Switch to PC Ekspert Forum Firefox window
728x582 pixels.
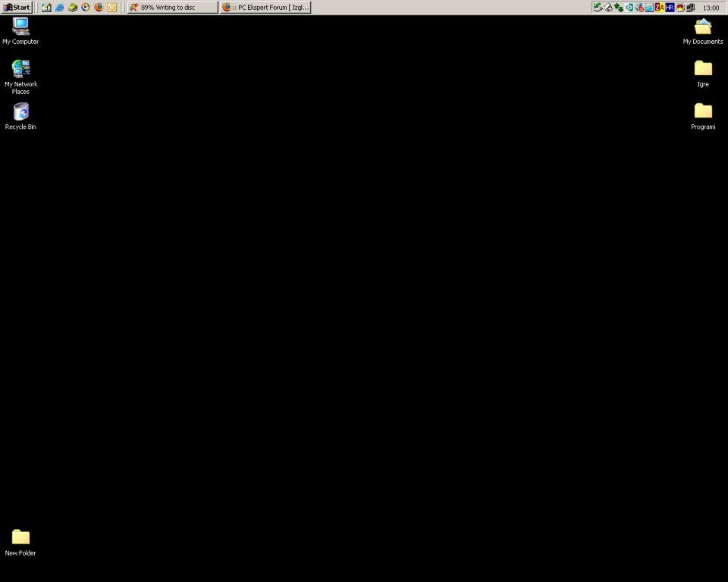coord(265,7)
